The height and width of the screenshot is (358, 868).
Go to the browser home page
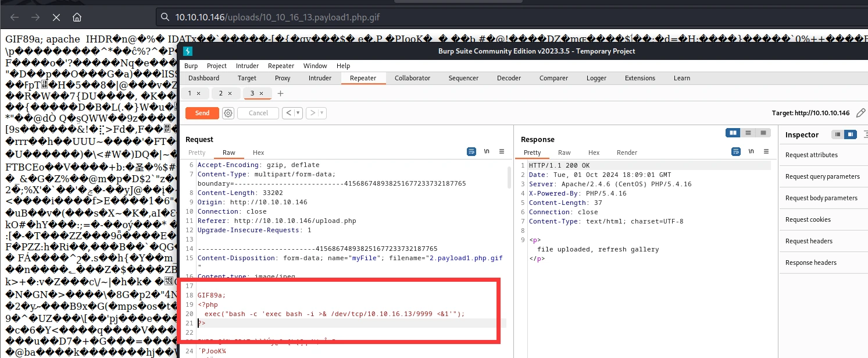pyautogui.click(x=77, y=17)
